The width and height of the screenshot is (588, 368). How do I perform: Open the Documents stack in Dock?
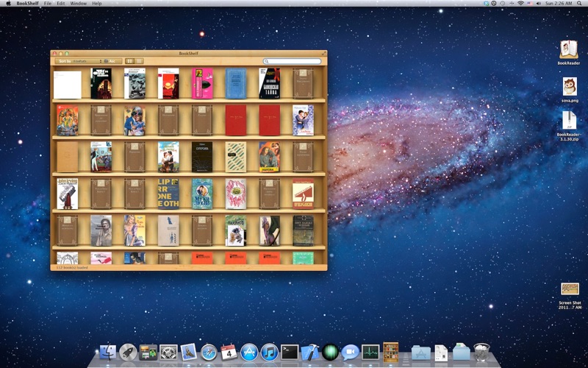(x=441, y=353)
